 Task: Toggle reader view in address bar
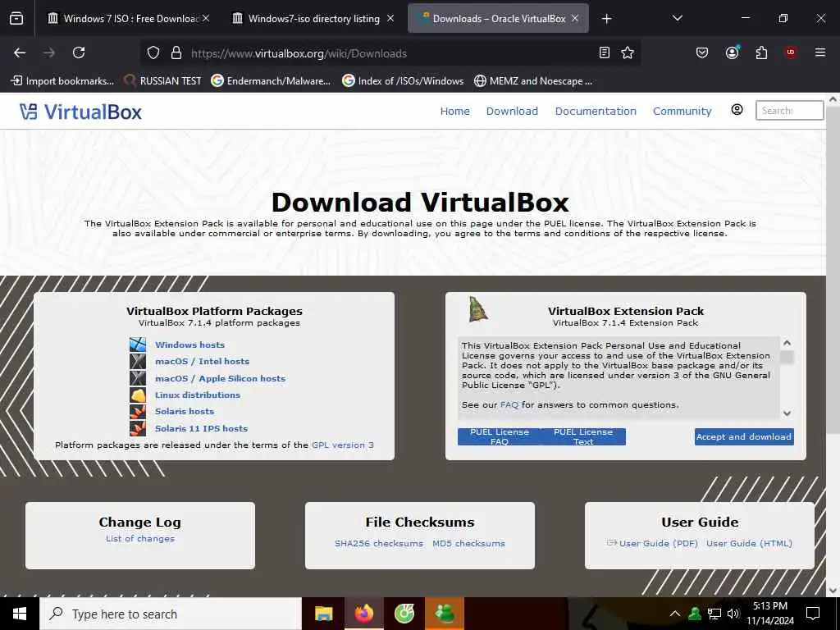pyautogui.click(x=605, y=52)
